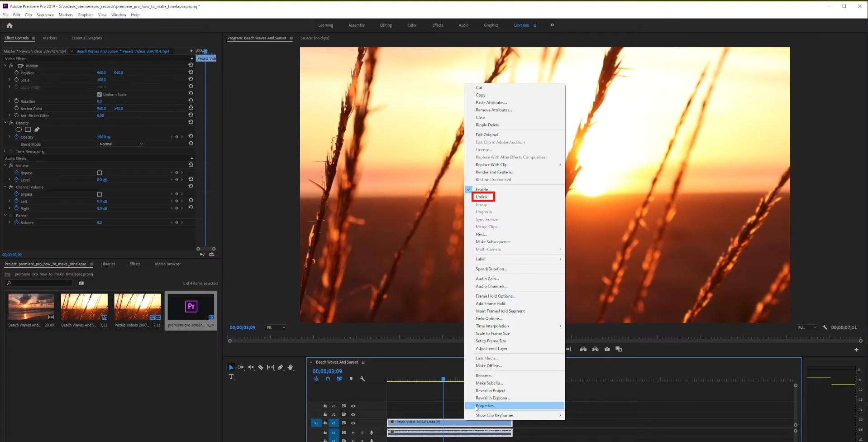Reset the Rotation parameter

pyautogui.click(x=191, y=101)
